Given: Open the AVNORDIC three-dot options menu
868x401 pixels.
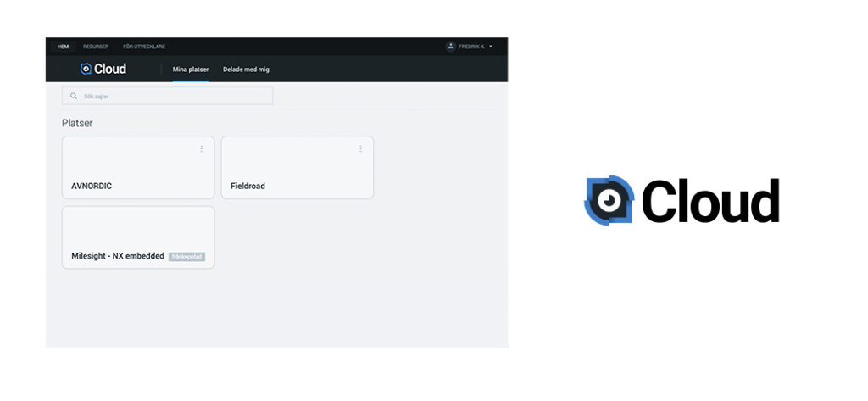Looking at the screenshot, I should [x=201, y=149].
